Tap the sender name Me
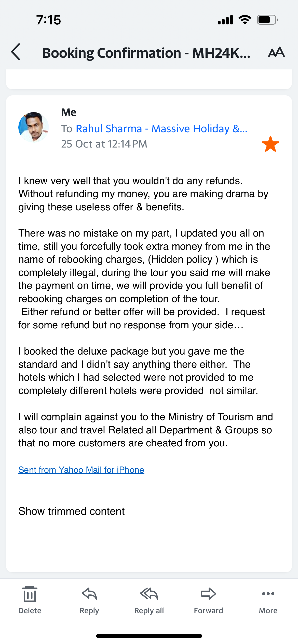The width and height of the screenshot is (298, 644). click(x=69, y=112)
